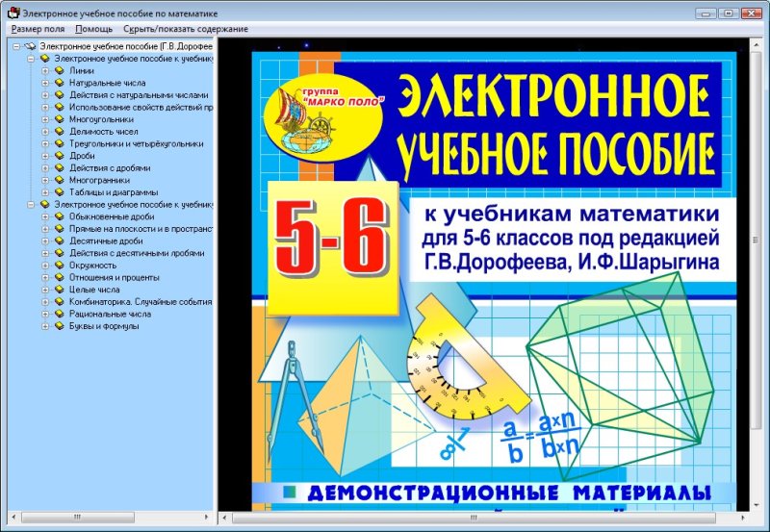Click Скрыть/показать содержание menu item
Screen dimensions: 770x532
point(186,29)
